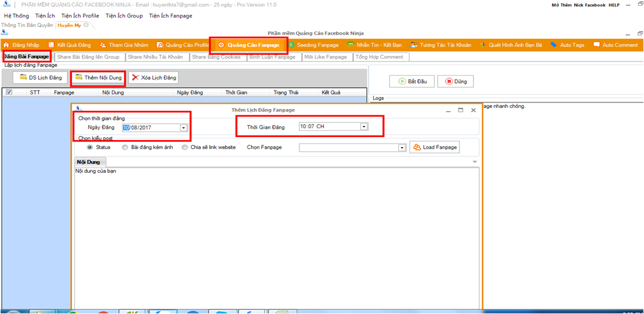Screen dimensions: 644x314
Task: Click the Kết Quả column header
Action: tap(332, 93)
